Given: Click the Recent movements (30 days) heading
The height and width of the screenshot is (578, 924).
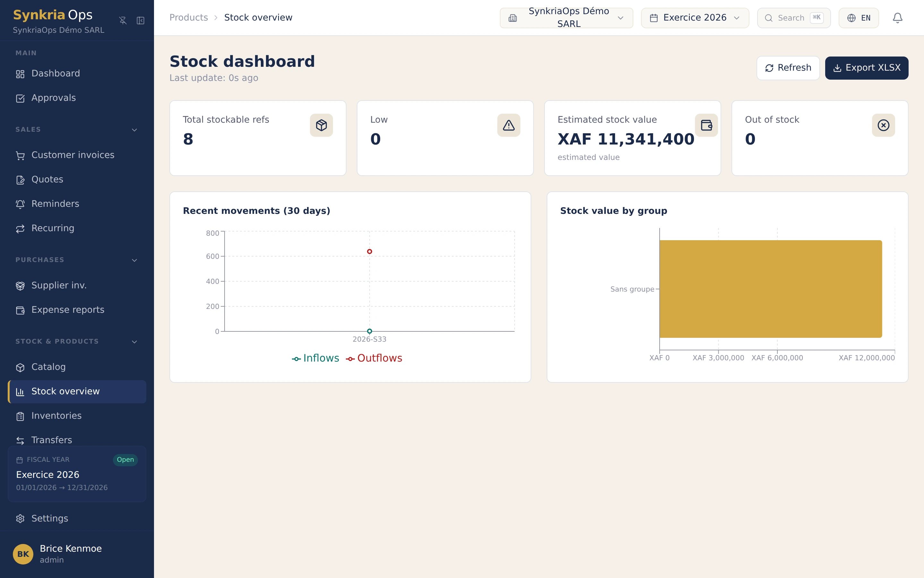Looking at the screenshot, I should click(x=257, y=211).
